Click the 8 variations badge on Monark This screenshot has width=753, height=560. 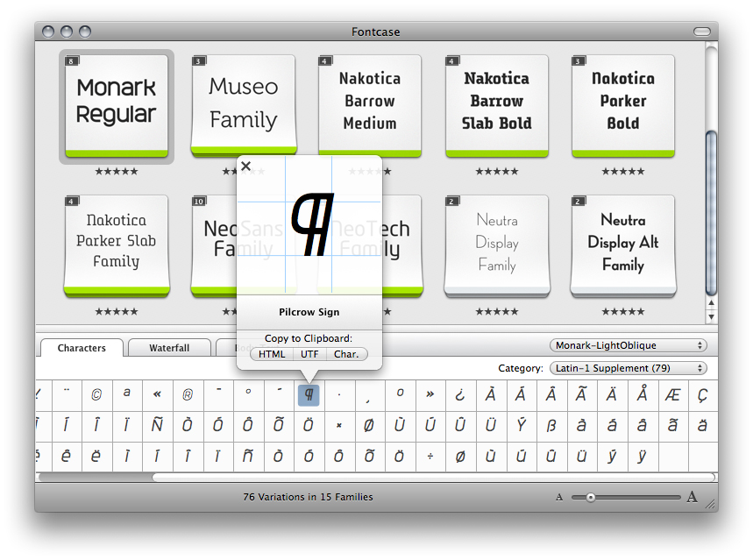(x=71, y=61)
